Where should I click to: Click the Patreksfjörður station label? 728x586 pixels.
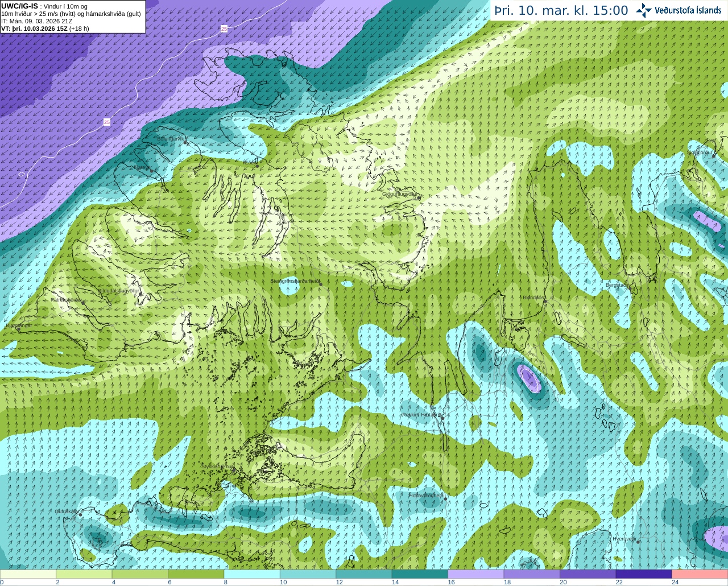(67, 299)
